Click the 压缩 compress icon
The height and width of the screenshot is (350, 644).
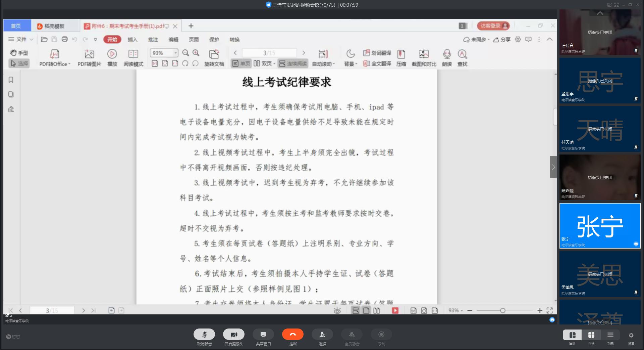pyautogui.click(x=401, y=54)
